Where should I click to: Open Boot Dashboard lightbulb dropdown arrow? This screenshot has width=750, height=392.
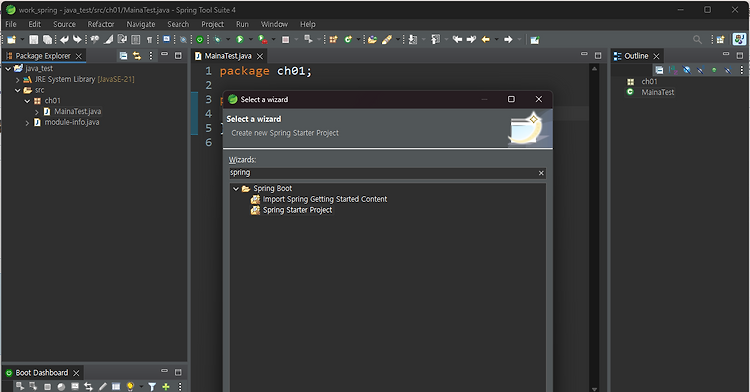tap(141, 387)
